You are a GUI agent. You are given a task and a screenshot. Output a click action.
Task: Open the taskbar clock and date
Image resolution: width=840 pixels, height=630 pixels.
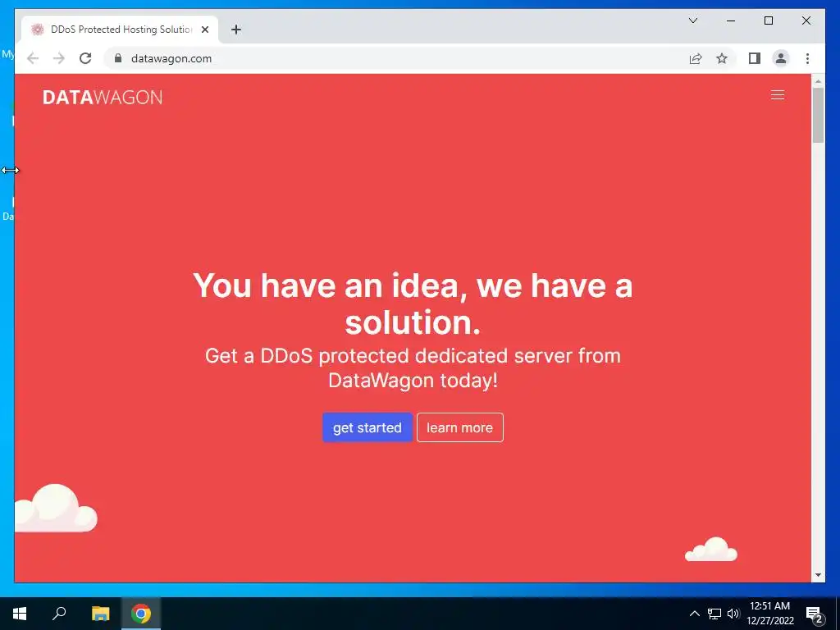coord(769,614)
